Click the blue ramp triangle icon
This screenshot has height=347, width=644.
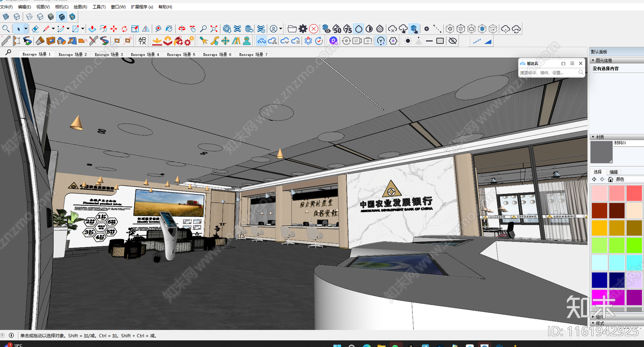(488, 41)
